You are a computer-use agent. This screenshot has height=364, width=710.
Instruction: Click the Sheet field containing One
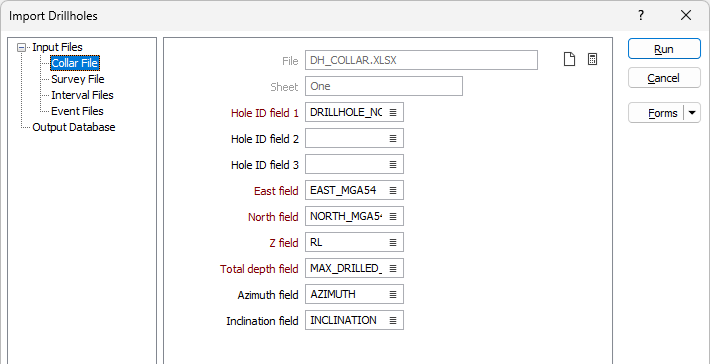[x=384, y=86]
